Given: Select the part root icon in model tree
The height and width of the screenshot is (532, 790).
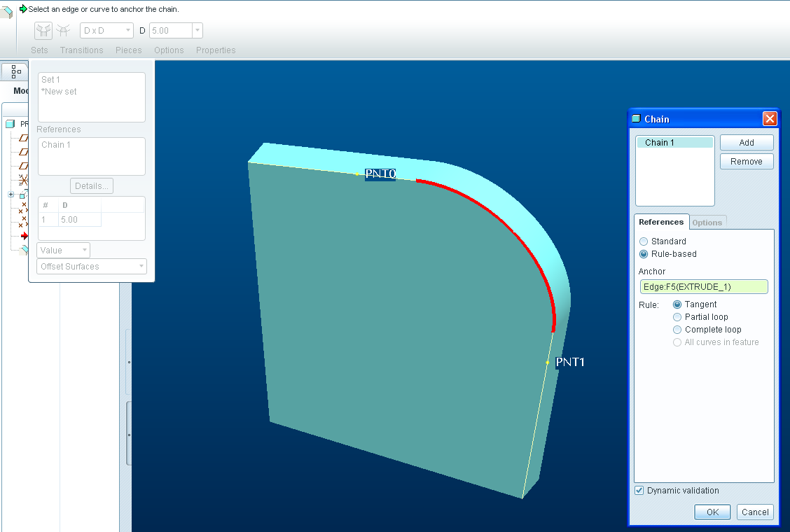Looking at the screenshot, I should 10,123.
